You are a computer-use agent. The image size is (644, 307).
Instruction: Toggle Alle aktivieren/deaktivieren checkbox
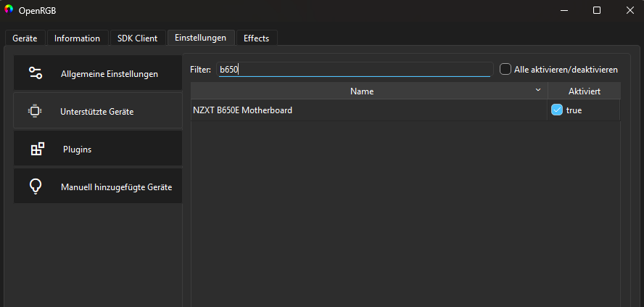pos(505,69)
